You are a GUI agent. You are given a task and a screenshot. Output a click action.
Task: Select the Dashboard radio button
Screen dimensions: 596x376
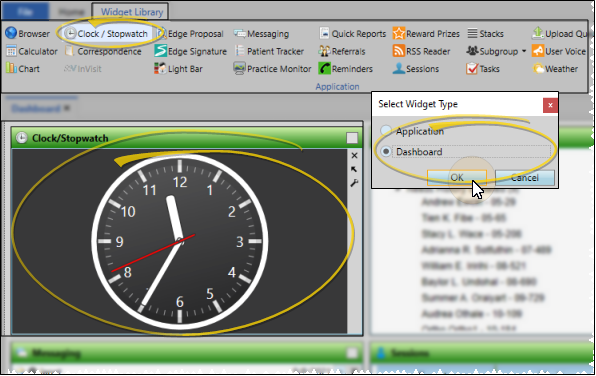coord(386,152)
